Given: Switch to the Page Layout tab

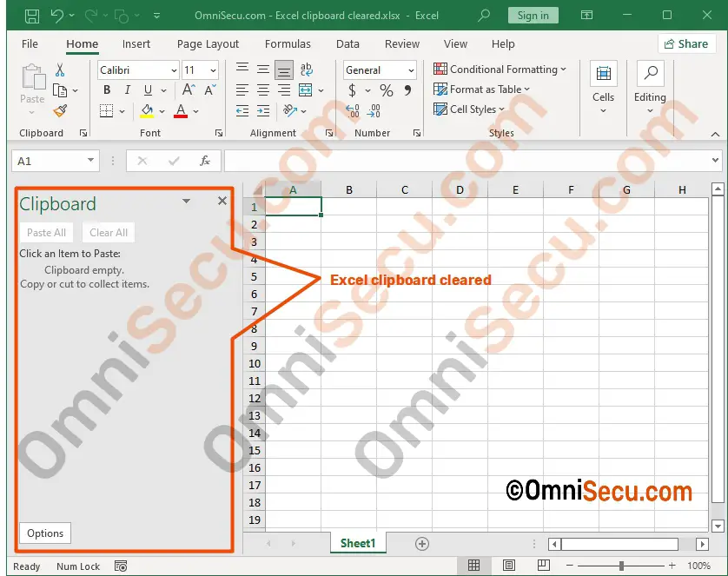Looking at the screenshot, I should point(208,44).
